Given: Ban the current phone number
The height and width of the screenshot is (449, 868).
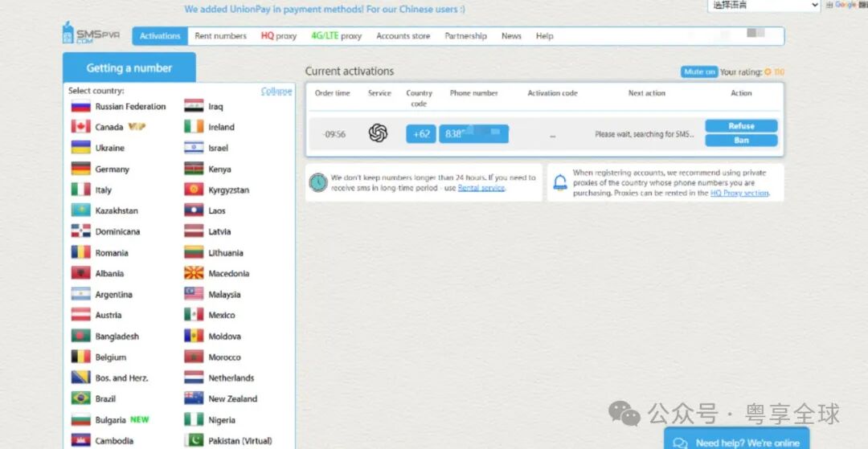Looking at the screenshot, I should click(x=741, y=141).
